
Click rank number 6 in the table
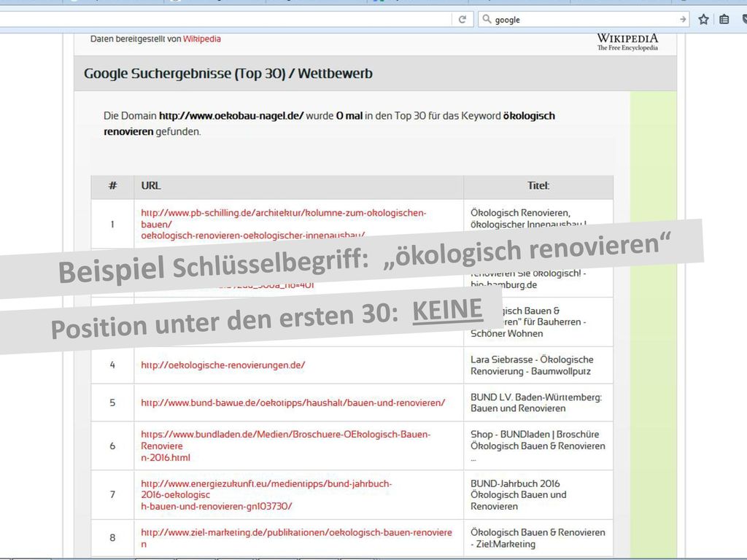tap(112, 446)
